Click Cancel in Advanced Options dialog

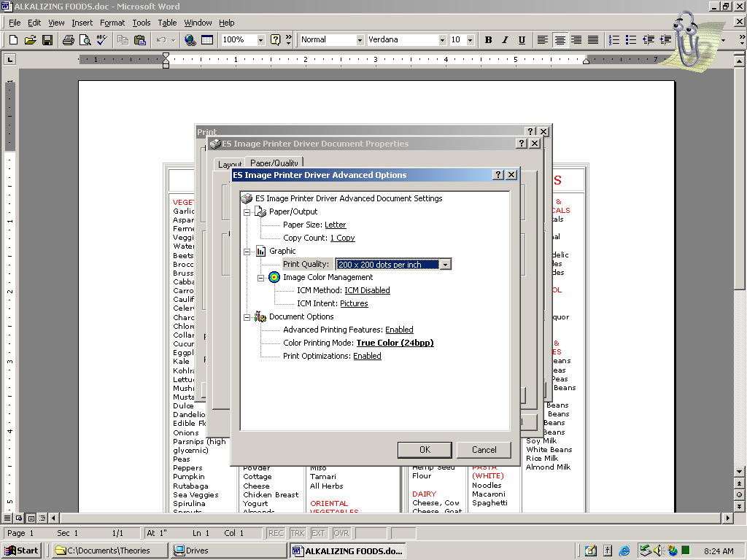coord(484,450)
